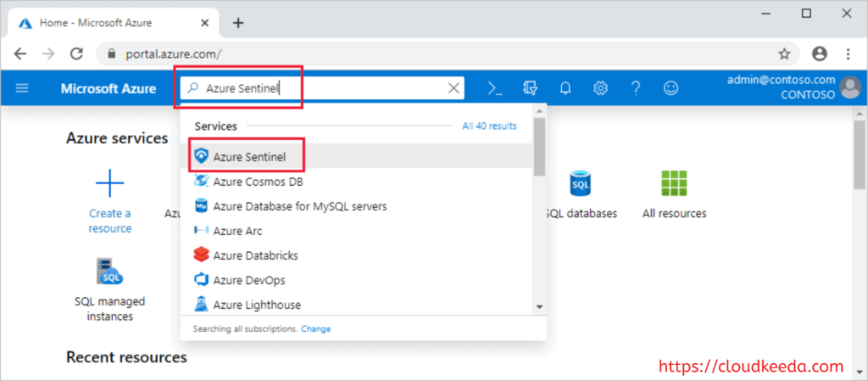Go back in the browser
Viewport: 868px width, 381px height.
click(x=20, y=53)
